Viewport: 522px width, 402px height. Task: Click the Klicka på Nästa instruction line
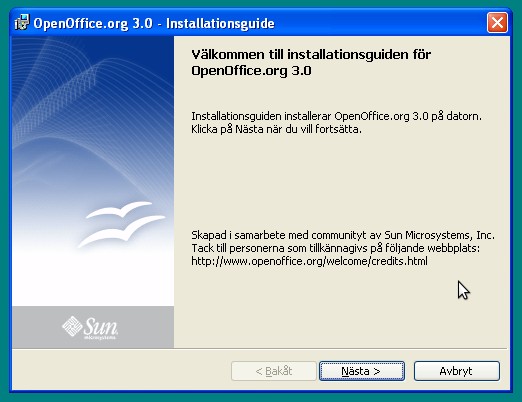click(x=276, y=129)
